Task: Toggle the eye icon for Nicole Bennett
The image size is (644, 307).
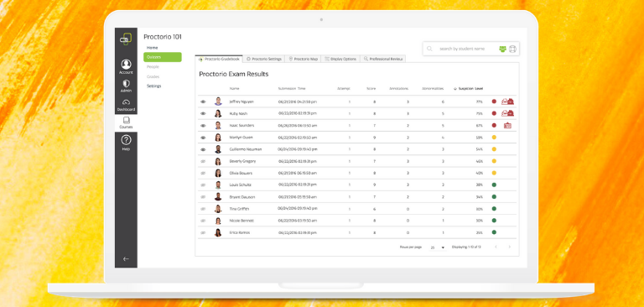Action: [203, 221]
